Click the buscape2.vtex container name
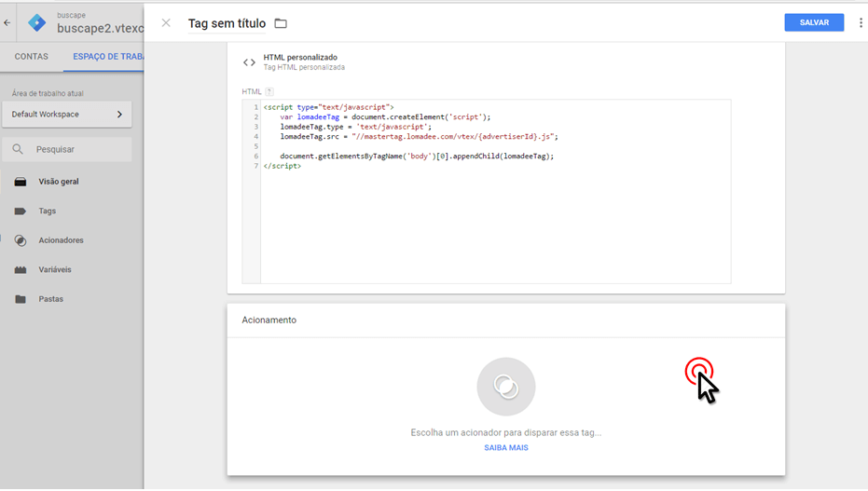Screen dimensions: 868x491 (100, 28)
